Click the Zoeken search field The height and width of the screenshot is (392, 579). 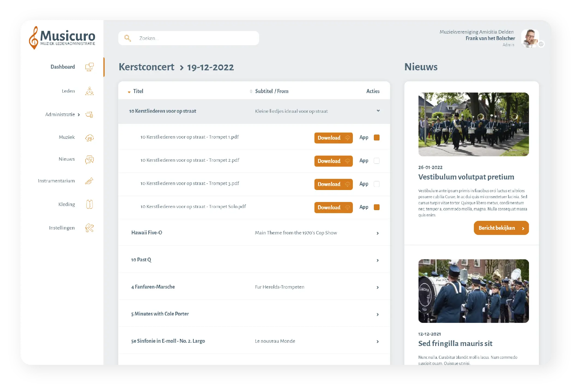point(189,38)
